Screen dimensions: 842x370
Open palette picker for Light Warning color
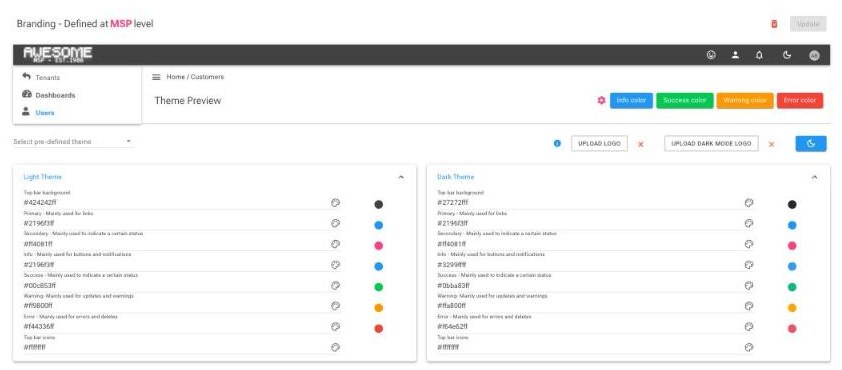coord(335,306)
